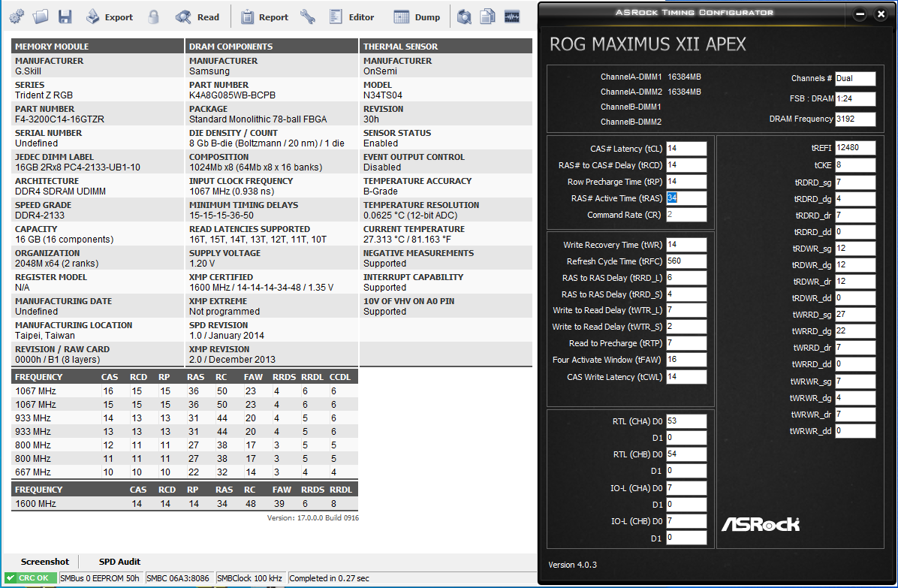
Task: Click the Refresh Cycle Time (tRFC) field
Action: 686,261
